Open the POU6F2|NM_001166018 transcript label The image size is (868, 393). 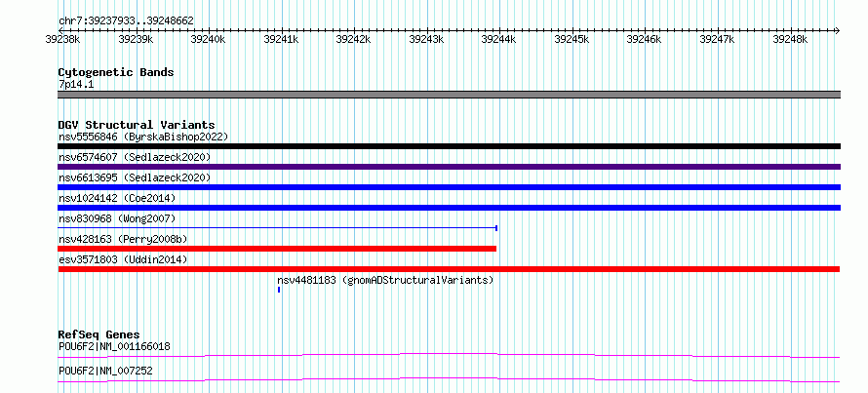point(114,347)
